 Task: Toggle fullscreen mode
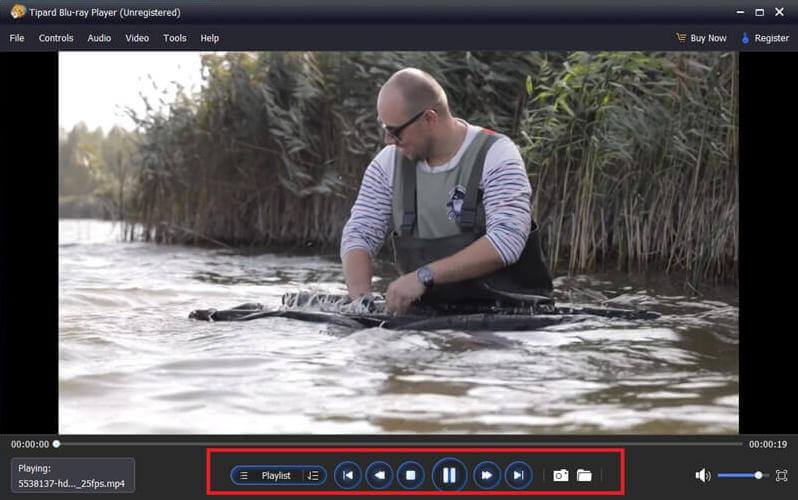[x=781, y=475]
